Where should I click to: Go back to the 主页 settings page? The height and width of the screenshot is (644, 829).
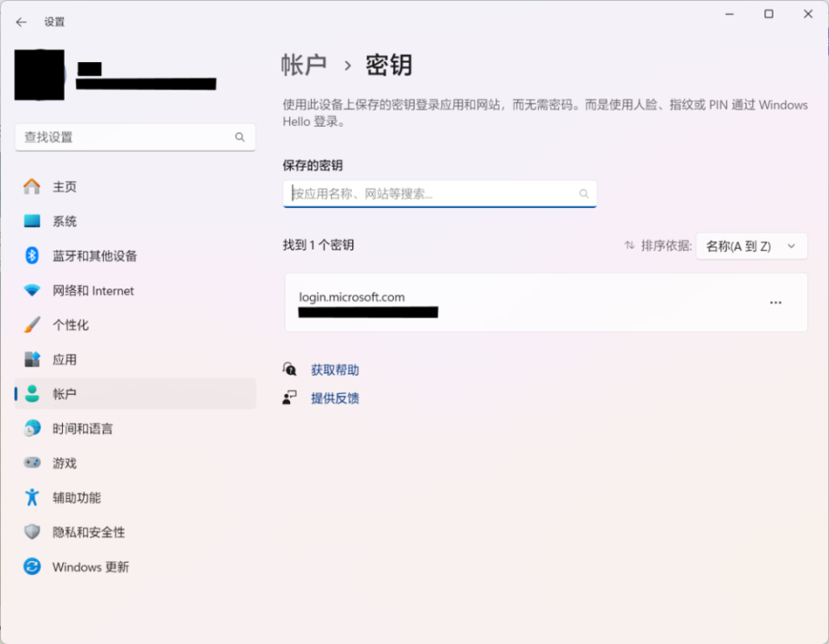pyautogui.click(x=66, y=186)
